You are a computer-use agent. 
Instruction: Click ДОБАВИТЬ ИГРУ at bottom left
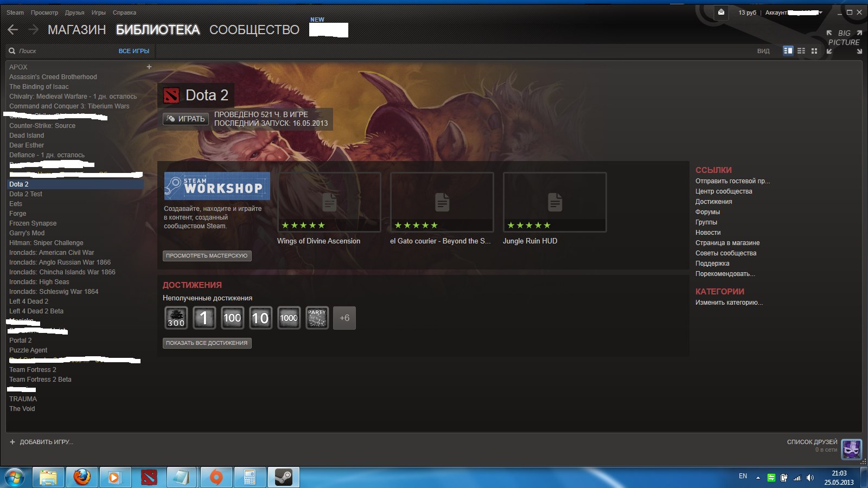[x=41, y=442]
